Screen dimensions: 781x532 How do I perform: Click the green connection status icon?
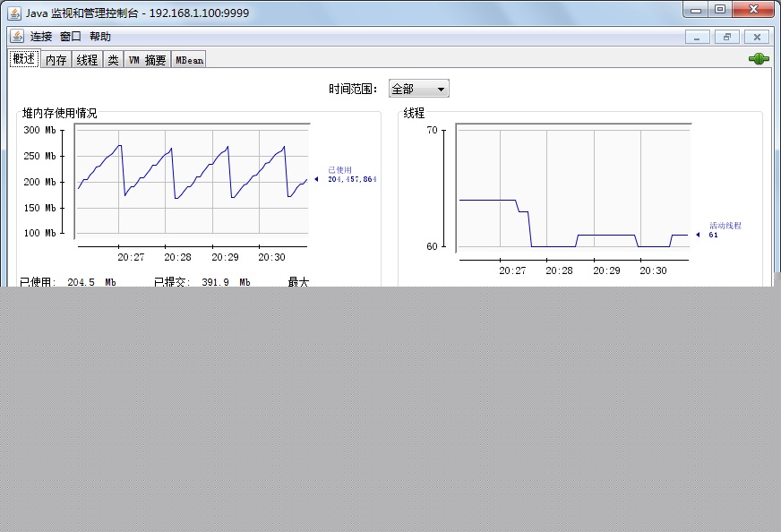(x=759, y=59)
